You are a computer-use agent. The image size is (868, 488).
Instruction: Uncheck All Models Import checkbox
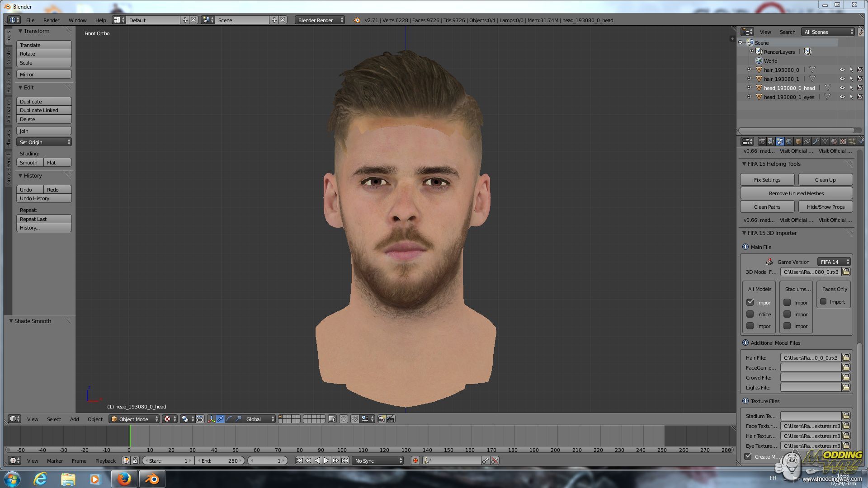click(750, 302)
